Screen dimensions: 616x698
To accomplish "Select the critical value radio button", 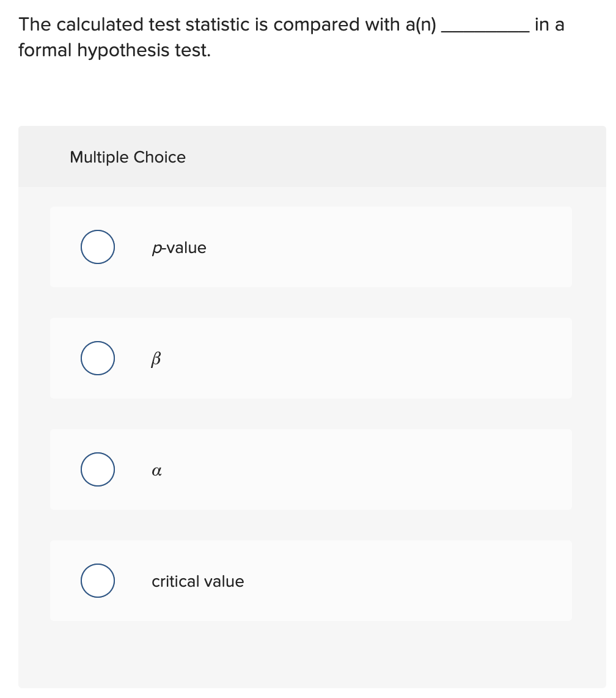I will coord(97,581).
